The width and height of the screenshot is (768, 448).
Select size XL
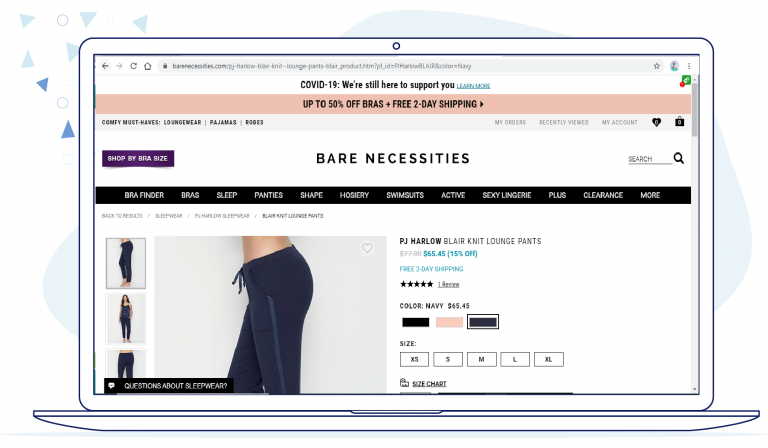tap(549, 359)
